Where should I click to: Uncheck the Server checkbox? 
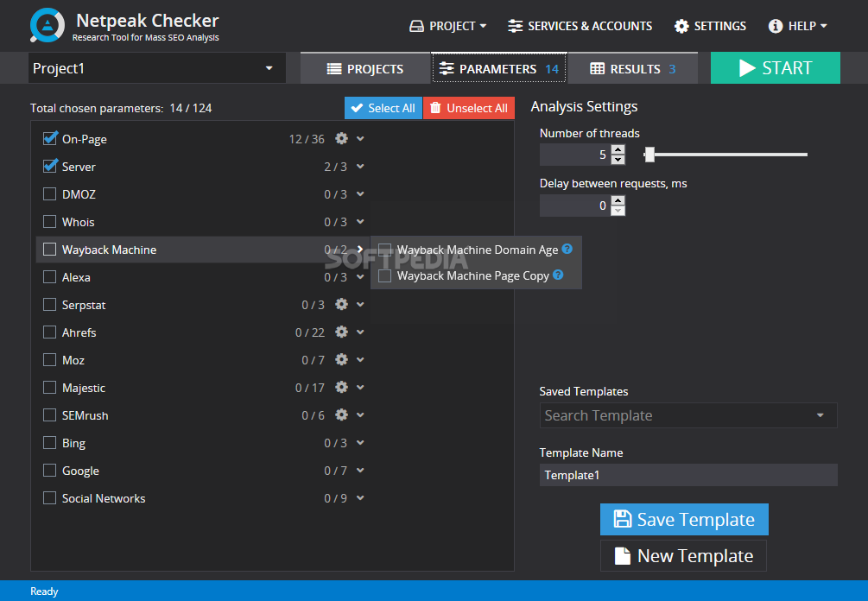click(x=50, y=166)
